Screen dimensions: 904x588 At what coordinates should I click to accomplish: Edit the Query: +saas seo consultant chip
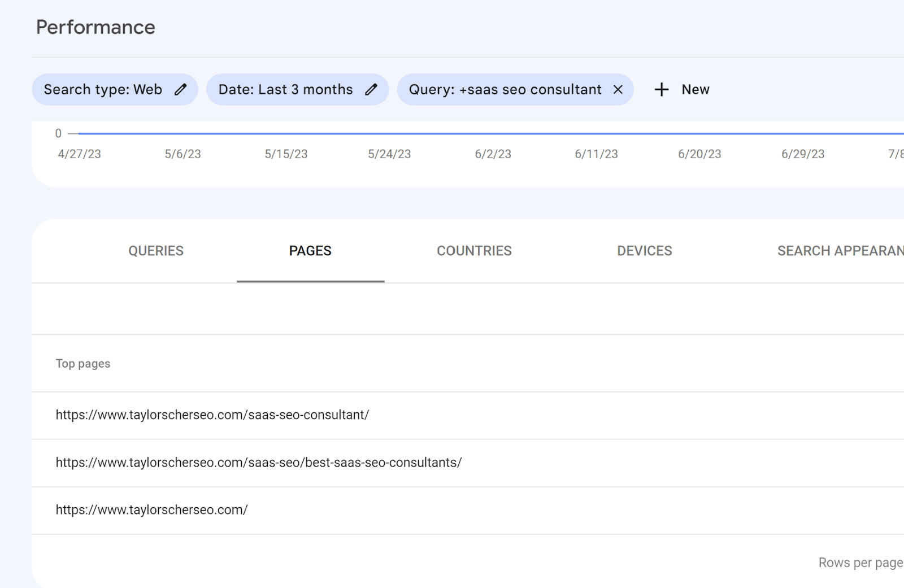[505, 90]
